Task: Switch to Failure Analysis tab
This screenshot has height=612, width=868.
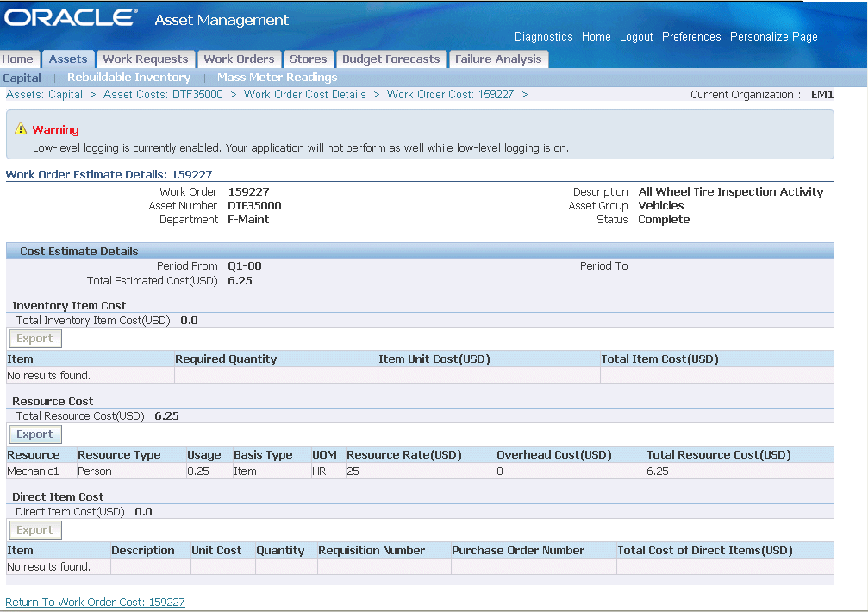Action: click(x=498, y=59)
